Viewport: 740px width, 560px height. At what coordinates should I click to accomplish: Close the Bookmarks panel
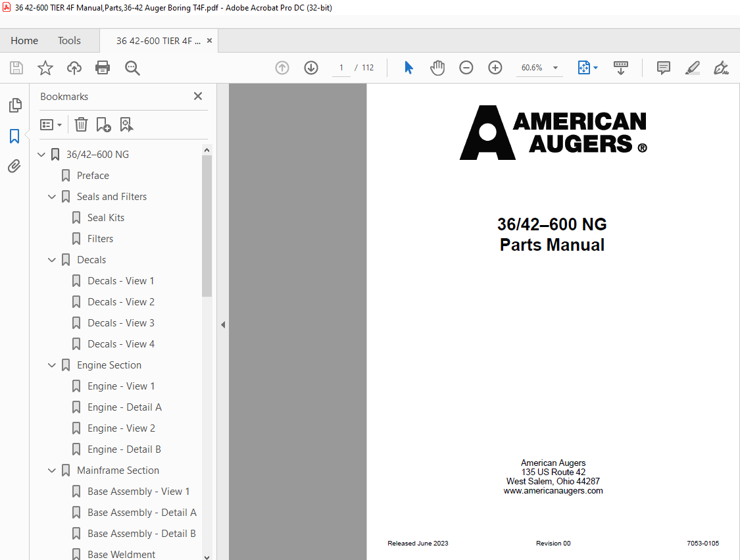(x=198, y=96)
